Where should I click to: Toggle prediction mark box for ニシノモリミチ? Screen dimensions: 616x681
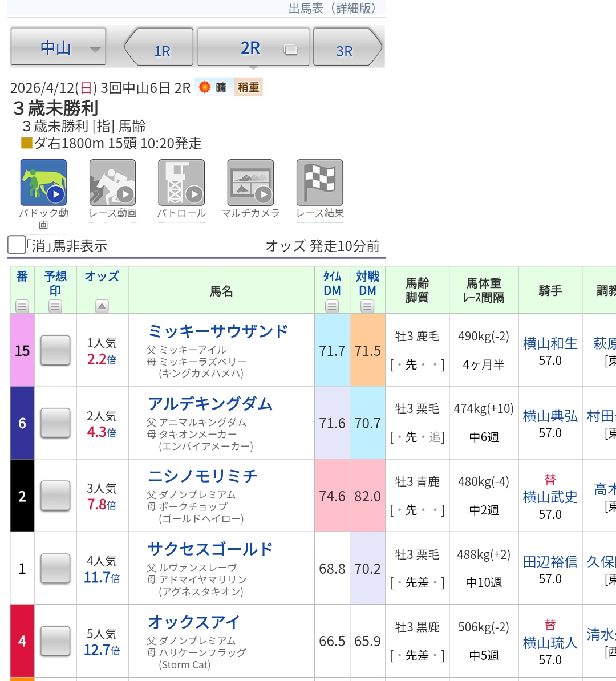click(x=55, y=496)
